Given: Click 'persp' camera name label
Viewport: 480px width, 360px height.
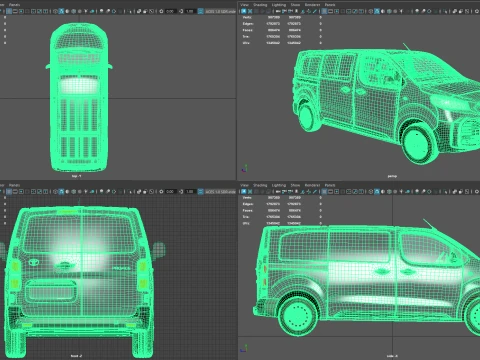Looking at the screenshot, I should [392, 176].
